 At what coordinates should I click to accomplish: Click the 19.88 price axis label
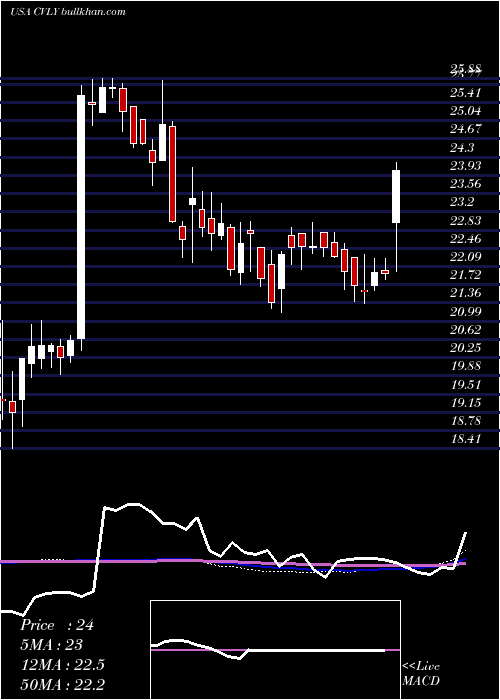click(465, 366)
